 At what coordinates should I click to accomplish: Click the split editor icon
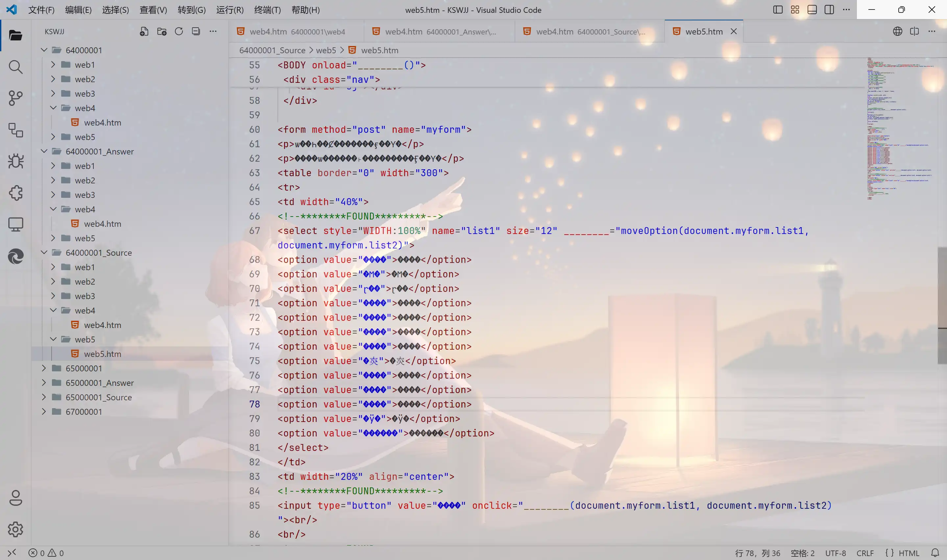(914, 31)
